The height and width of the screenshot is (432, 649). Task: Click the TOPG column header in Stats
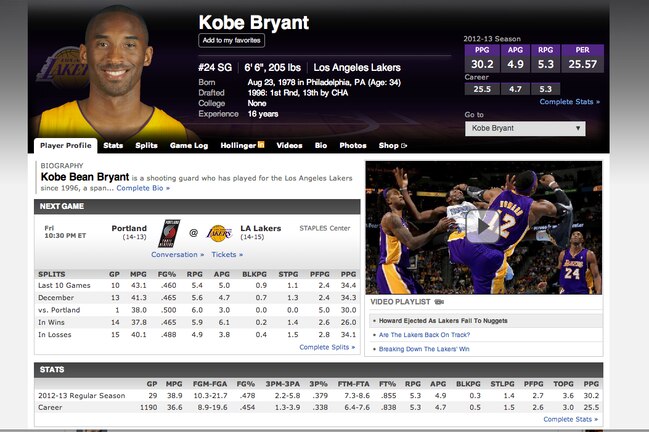(x=563, y=384)
